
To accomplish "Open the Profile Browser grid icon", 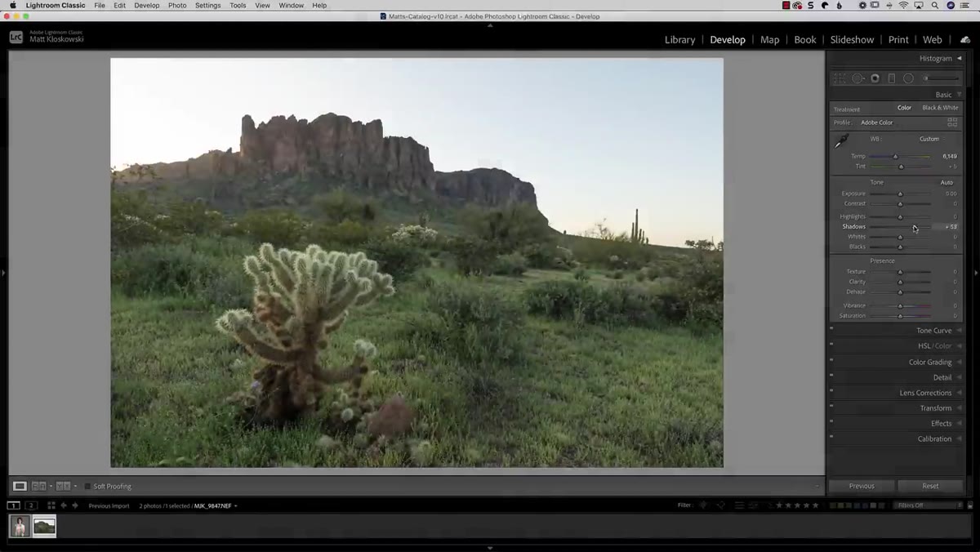I will pyautogui.click(x=952, y=122).
